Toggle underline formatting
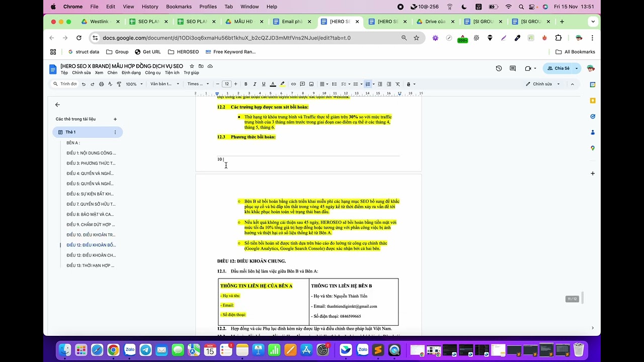Image resolution: width=644 pixels, height=362 pixels. pyautogui.click(x=264, y=84)
